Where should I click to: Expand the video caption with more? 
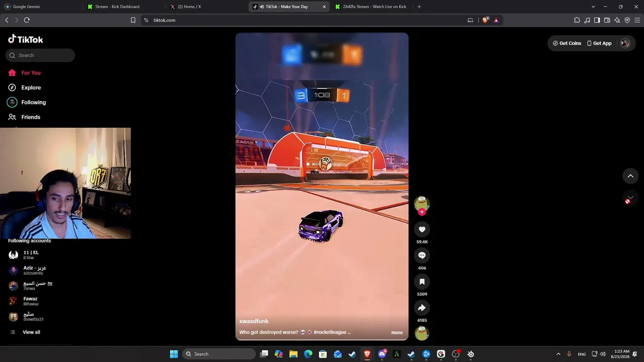tap(397, 332)
